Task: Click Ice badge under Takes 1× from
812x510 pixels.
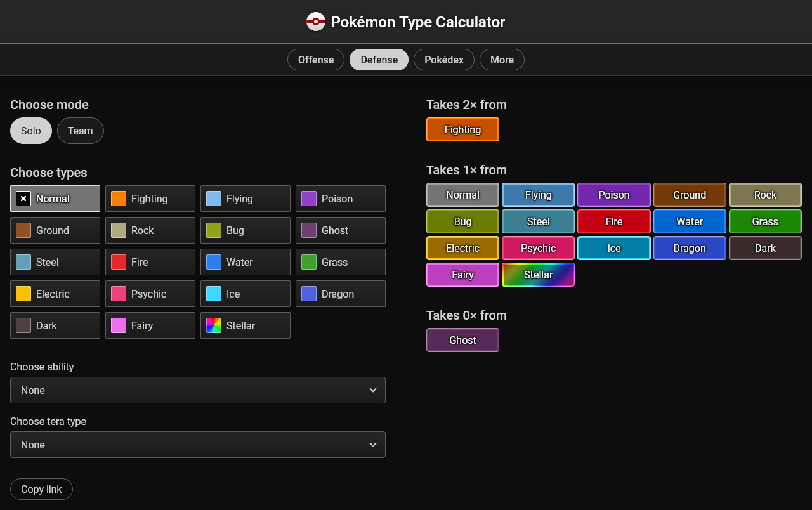Action: pos(613,248)
